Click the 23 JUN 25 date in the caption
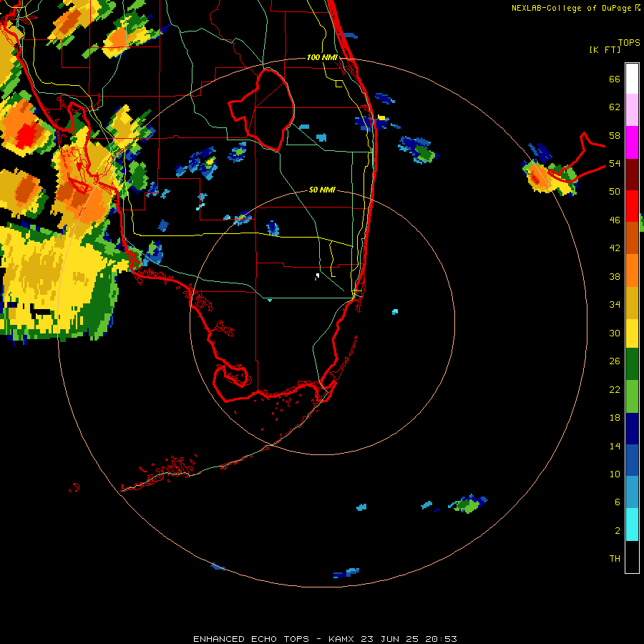644x644 pixels. pos(389,639)
